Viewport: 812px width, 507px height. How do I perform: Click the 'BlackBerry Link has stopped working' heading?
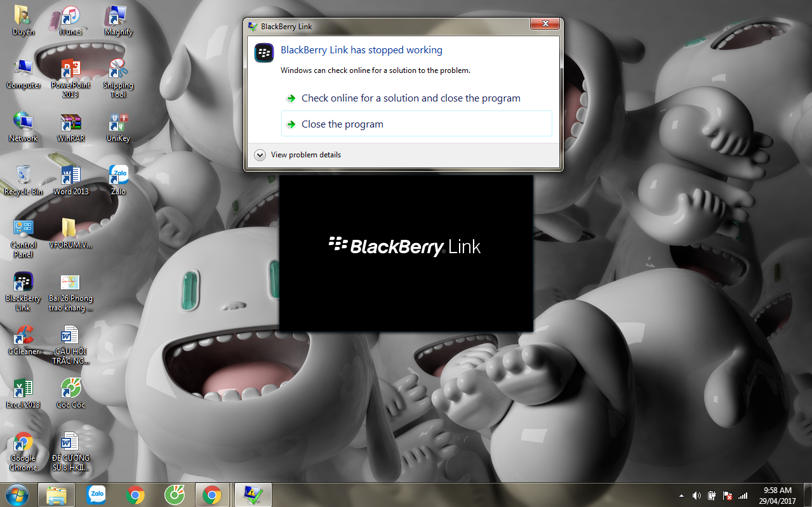361,50
